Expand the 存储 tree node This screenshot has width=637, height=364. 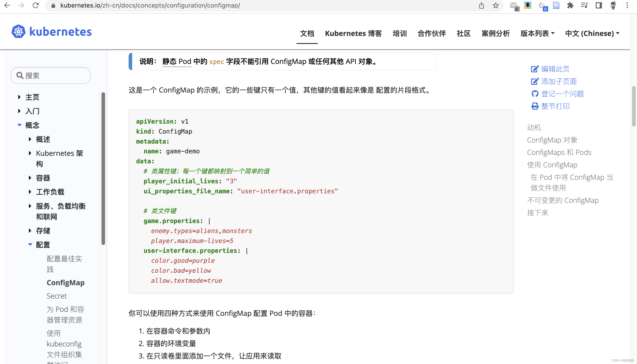[30, 231]
